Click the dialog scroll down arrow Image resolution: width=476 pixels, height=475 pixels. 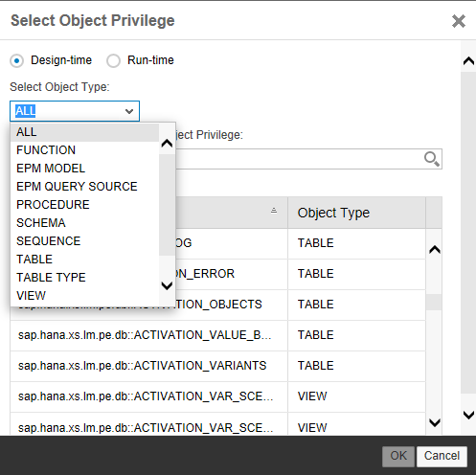[x=468, y=415]
